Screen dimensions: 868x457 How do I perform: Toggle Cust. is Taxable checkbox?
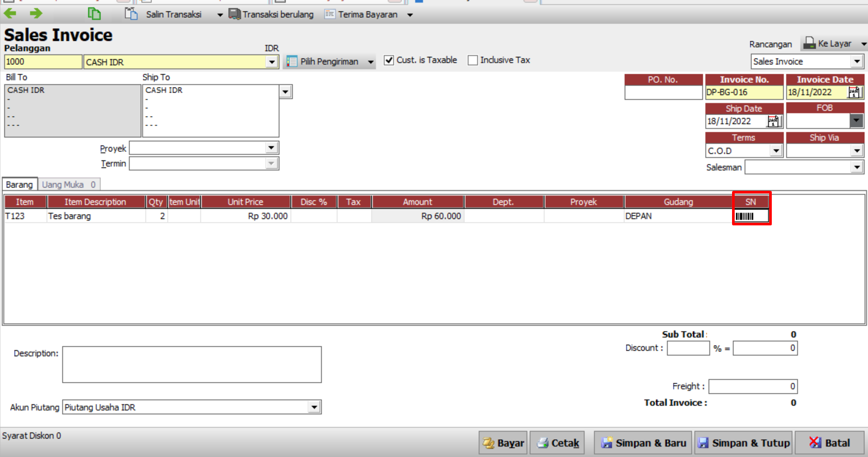click(x=389, y=60)
